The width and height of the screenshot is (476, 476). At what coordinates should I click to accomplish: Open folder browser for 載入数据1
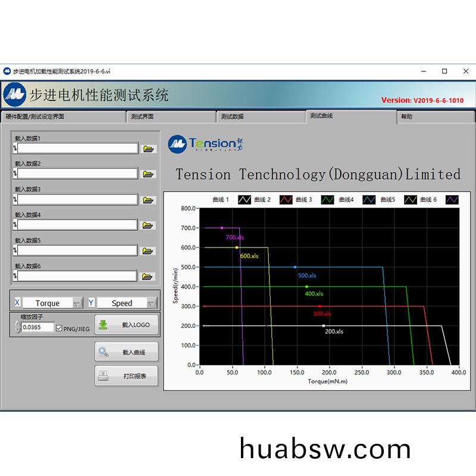tap(149, 149)
